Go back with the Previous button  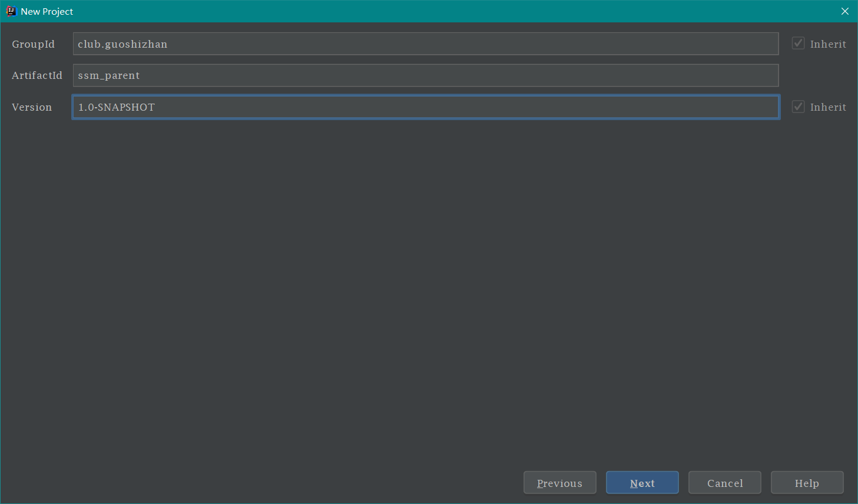pos(559,483)
